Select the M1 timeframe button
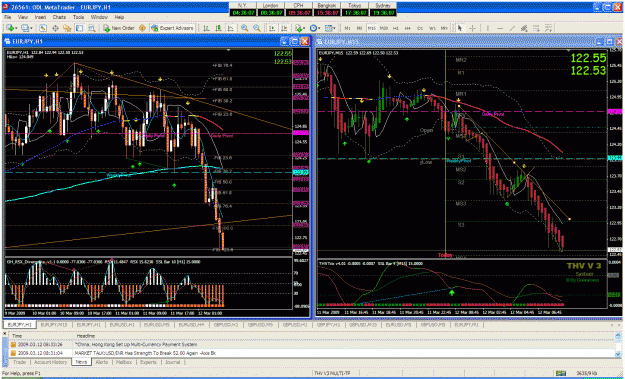The image size is (625, 379). click(x=348, y=28)
